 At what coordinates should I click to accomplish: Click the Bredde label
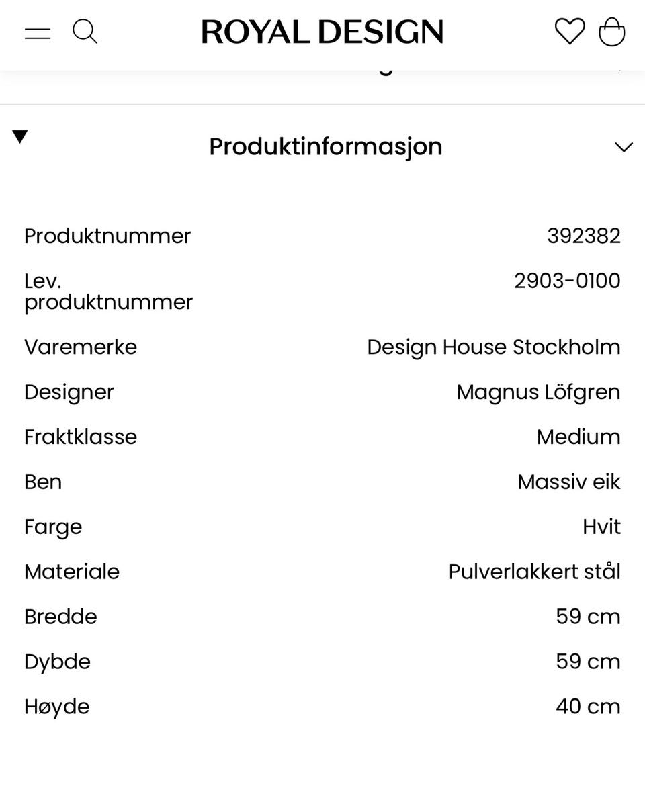(60, 617)
